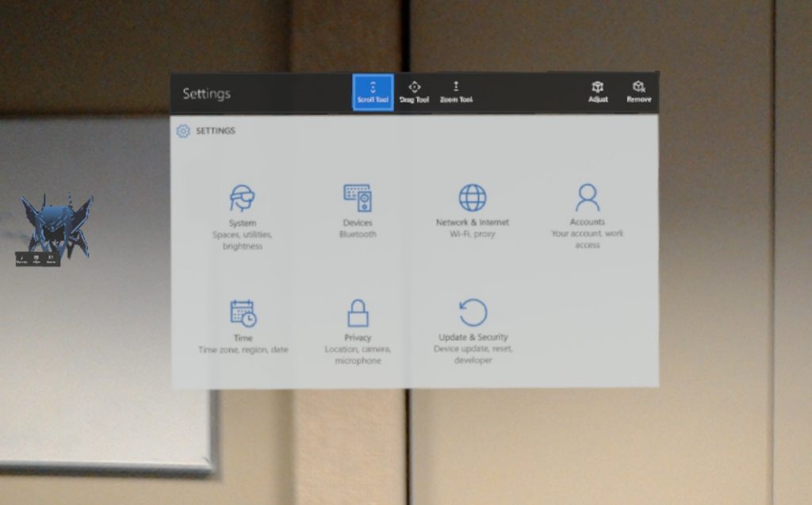Image resolution: width=812 pixels, height=505 pixels.
Task: Open Update & Security settings
Action: 473,331
